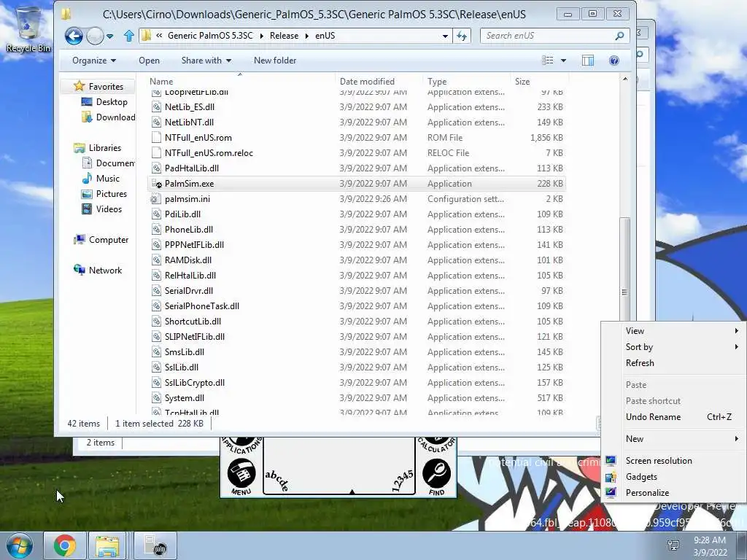Click the Open toolbar button
This screenshot has height=560, width=747.
(149, 61)
